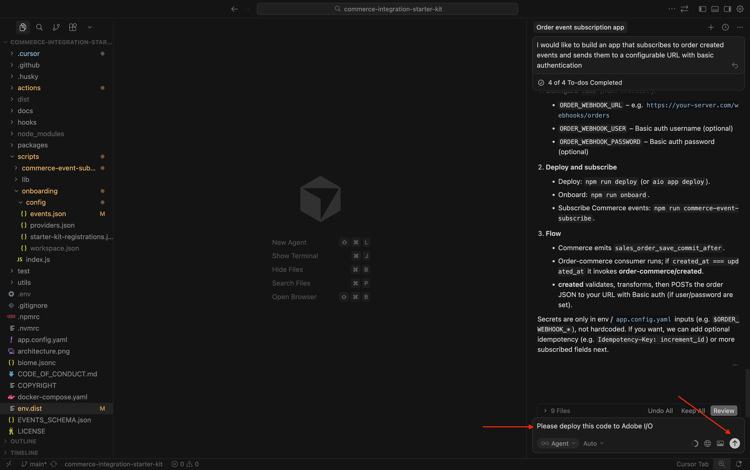750x470 pixels.
Task: Send the message with up-arrow button
Action: [x=735, y=444]
